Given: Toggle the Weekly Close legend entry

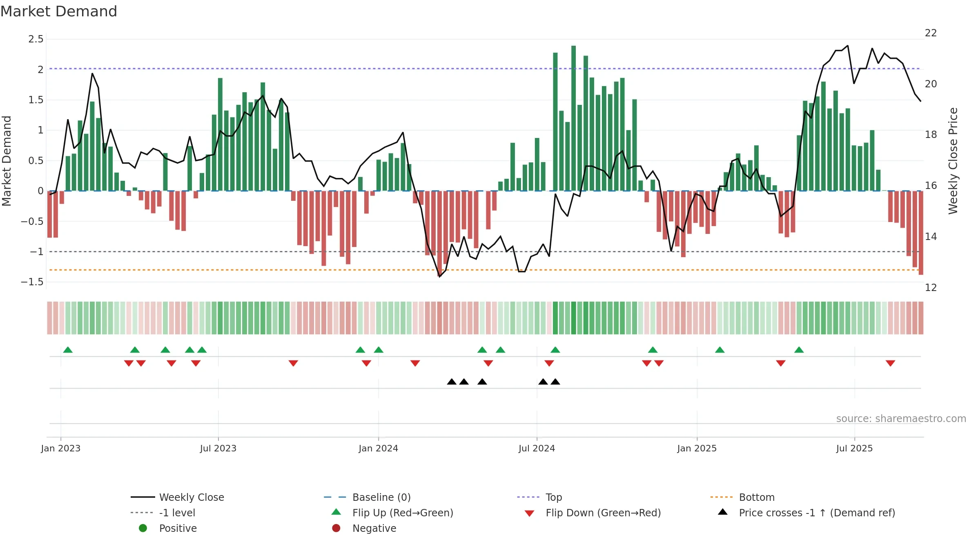Looking at the screenshot, I should click(x=177, y=497).
